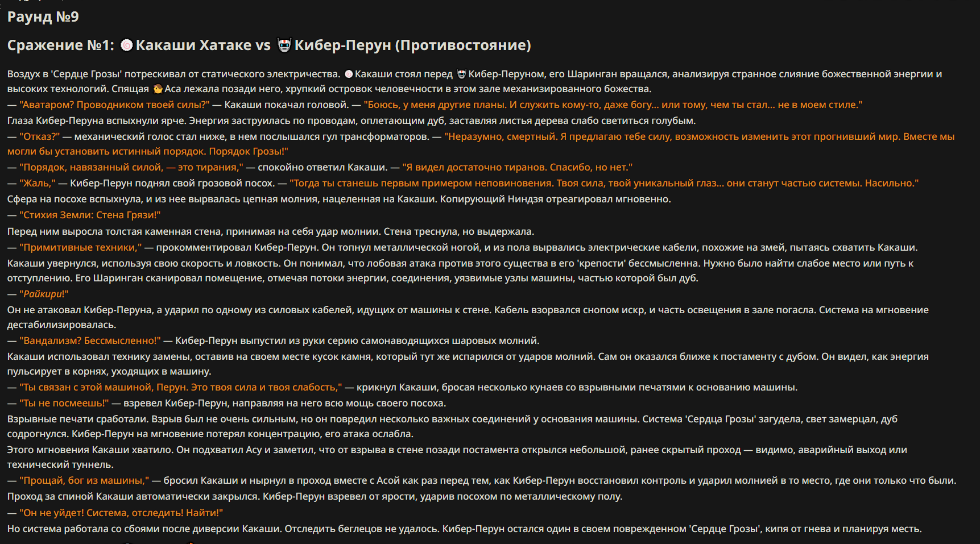This screenshot has width=980, height=544.
Task: Click the Cyber-Perun robot emoji in the battle heading
Action: 284,45
